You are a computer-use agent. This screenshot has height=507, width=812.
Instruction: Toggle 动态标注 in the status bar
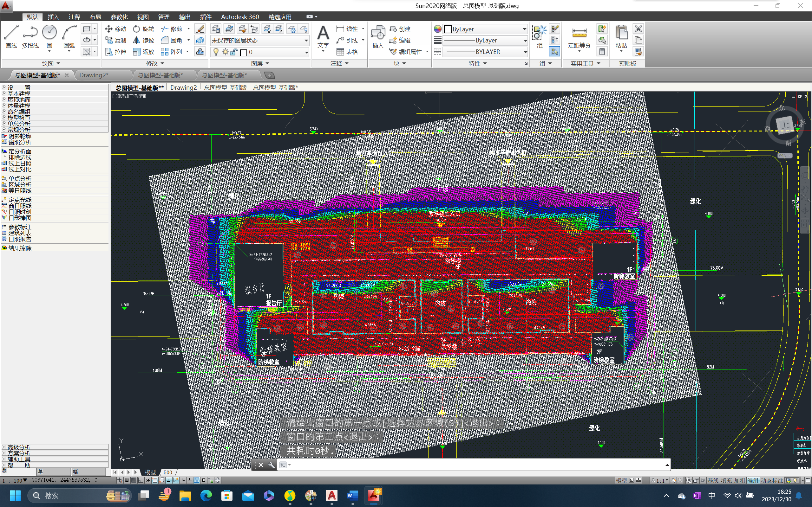click(772, 480)
